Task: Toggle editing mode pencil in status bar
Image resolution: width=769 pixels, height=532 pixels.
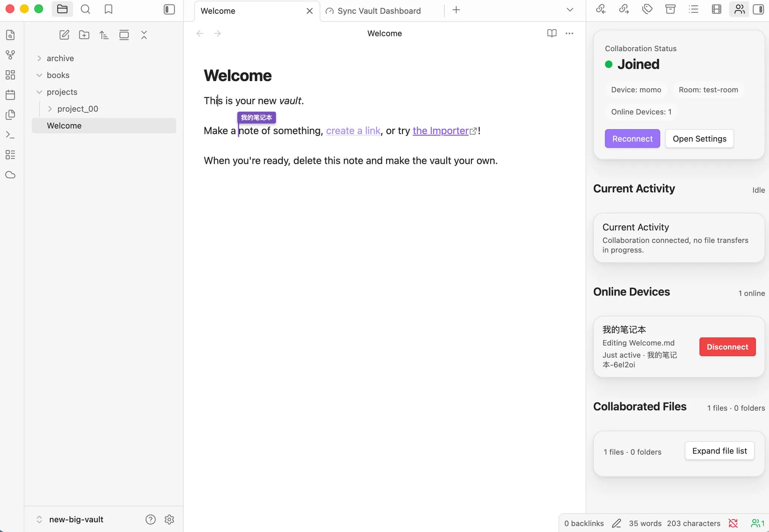Action: point(617,523)
